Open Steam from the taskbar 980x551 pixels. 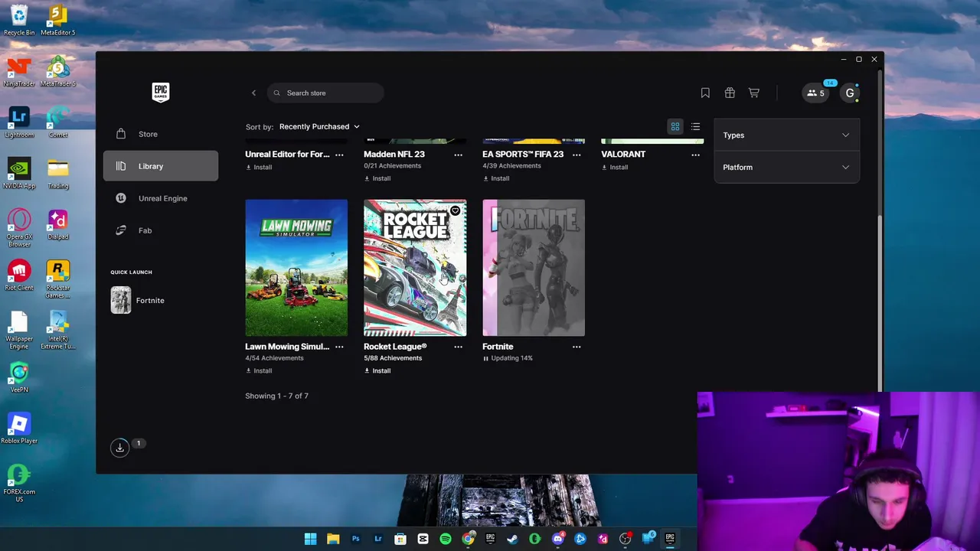point(512,539)
